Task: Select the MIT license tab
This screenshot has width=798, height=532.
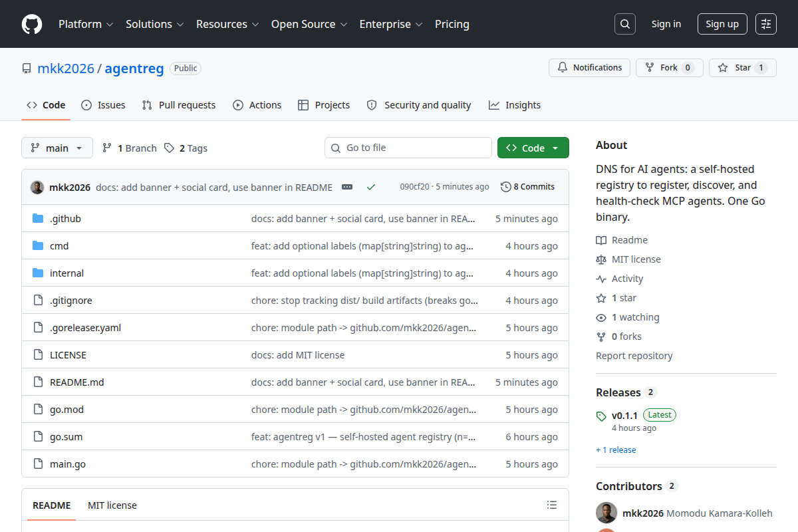Action: 112,505
